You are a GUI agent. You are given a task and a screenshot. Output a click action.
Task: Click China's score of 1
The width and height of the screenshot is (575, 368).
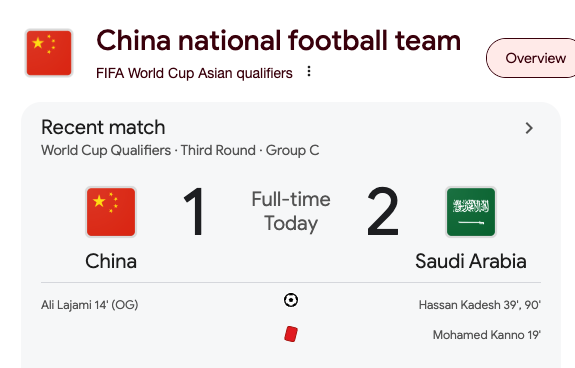pyautogui.click(x=194, y=211)
